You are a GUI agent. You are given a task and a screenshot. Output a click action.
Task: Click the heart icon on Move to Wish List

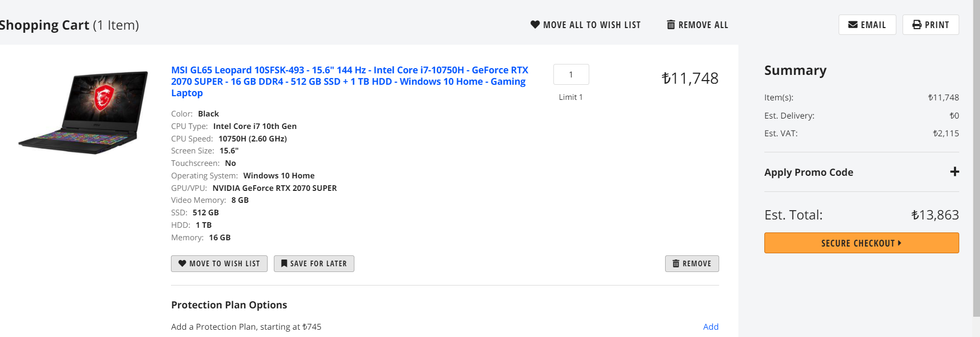click(x=182, y=264)
